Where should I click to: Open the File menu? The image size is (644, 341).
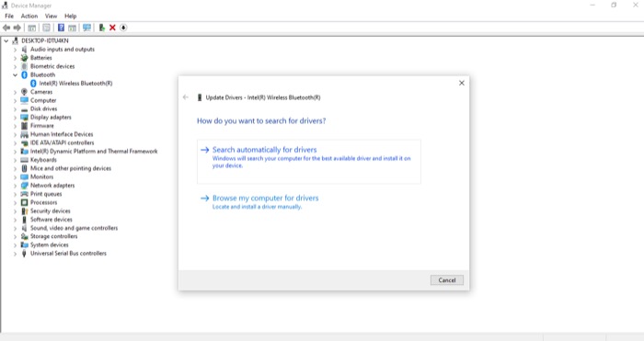(x=9, y=16)
